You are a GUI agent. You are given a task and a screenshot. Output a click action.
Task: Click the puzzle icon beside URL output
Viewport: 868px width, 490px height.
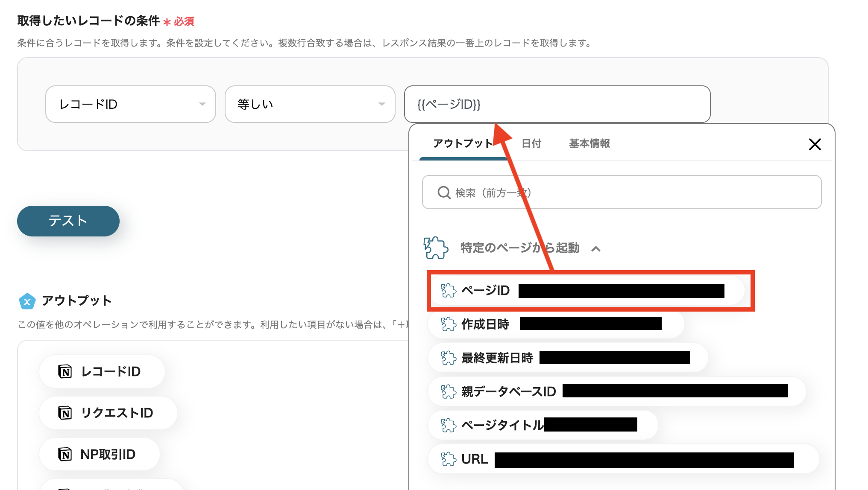tap(448, 459)
